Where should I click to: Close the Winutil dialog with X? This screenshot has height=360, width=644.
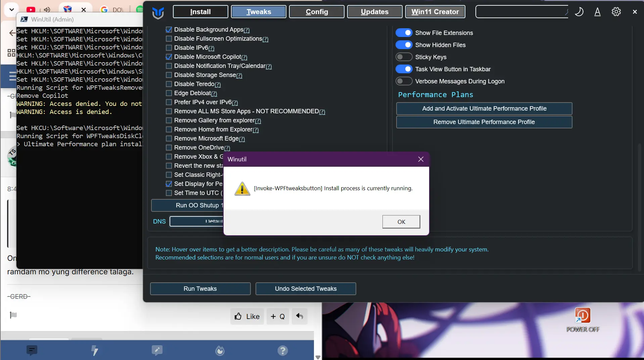[421, 159]
